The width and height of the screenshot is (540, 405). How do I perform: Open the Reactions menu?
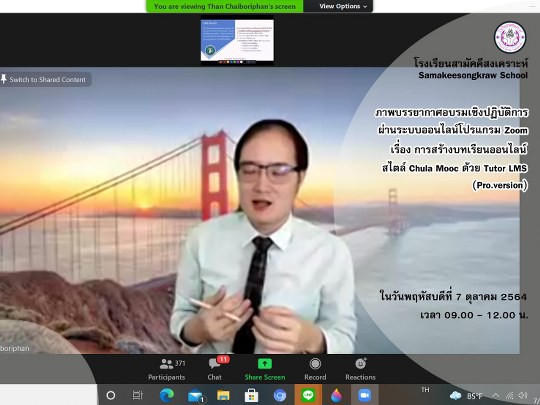click(x=361, y=369)
